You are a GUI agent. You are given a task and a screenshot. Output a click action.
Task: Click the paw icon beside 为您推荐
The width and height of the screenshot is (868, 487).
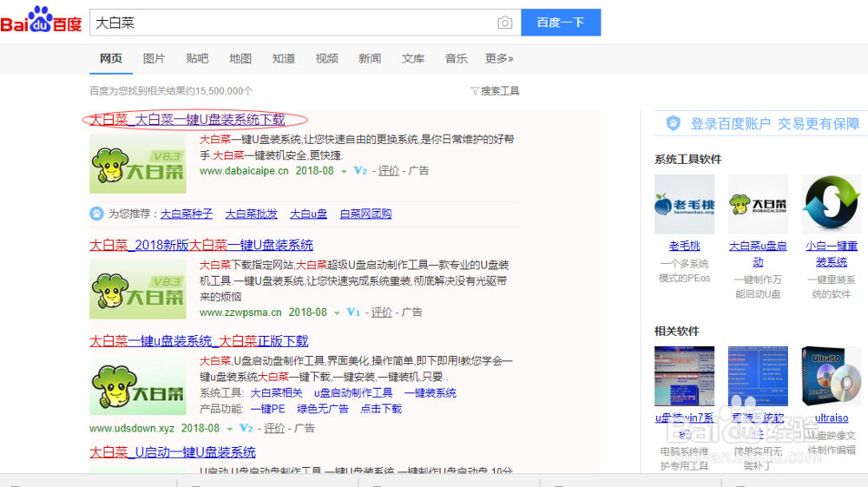[x=96, y=214]
